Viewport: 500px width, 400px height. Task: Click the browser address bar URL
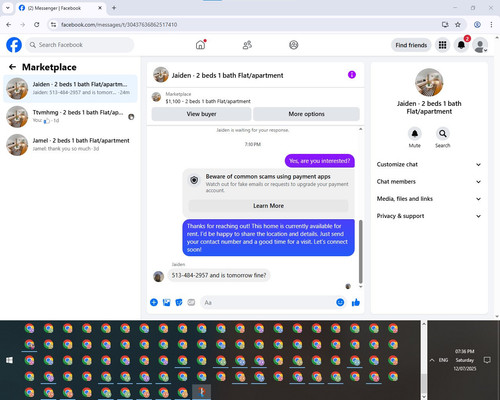pyautogui.click(x=119, y=24)
